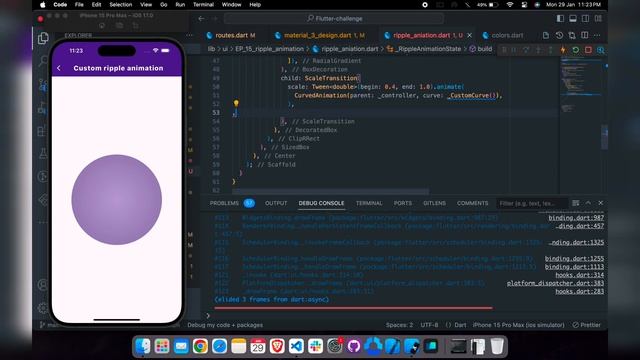Click Debug my code + packages status item
This screenshot has width=640, height=360.
(x=225, y=325)
